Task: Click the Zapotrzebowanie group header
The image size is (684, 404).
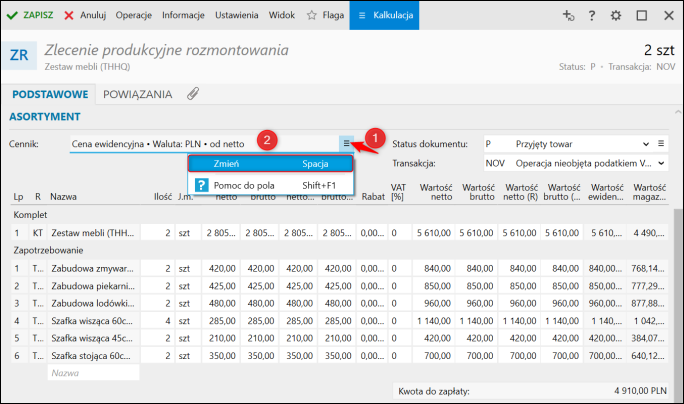Action: pos(48,250)
